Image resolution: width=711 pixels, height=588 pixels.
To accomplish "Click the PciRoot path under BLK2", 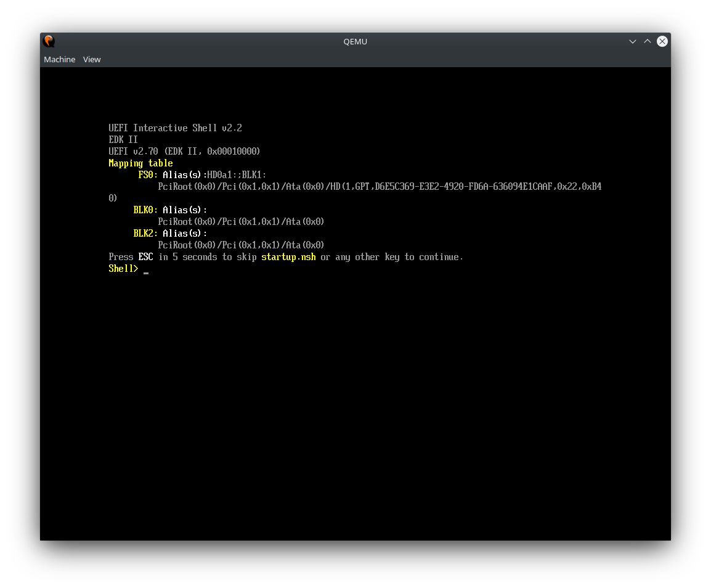I will (241, 245).
